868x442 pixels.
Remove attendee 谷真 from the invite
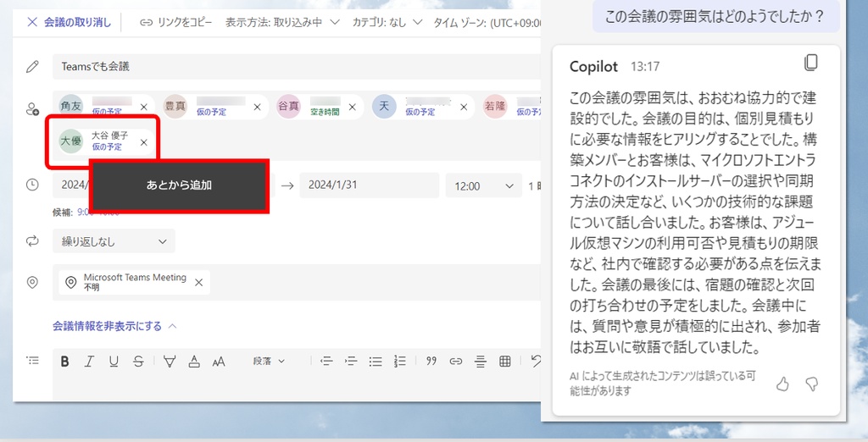click(352, 107)
